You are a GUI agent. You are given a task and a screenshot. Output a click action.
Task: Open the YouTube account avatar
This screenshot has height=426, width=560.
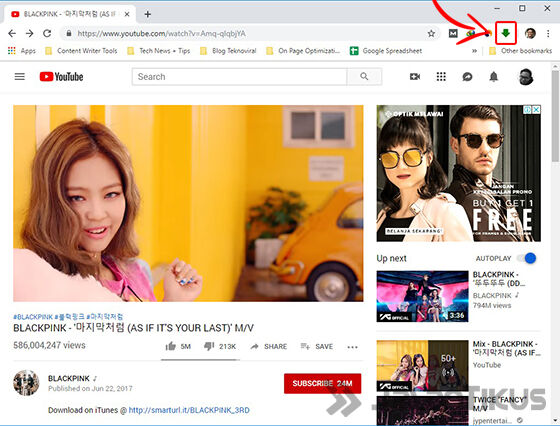[x=526, y=76]
